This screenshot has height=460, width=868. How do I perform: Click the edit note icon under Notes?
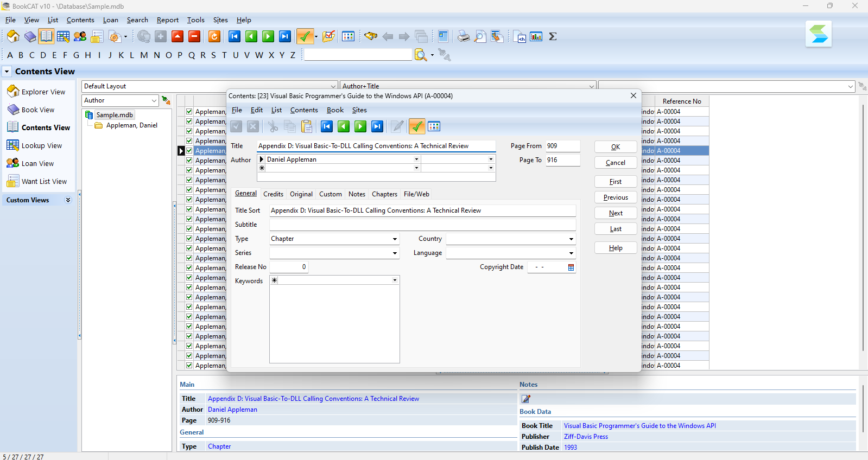point(525,399)
